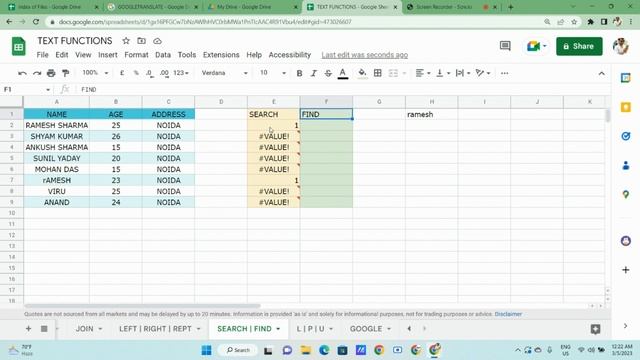Open the fill color picker
The height and width of the screenshot is (360, 640).
coord(362,73)
